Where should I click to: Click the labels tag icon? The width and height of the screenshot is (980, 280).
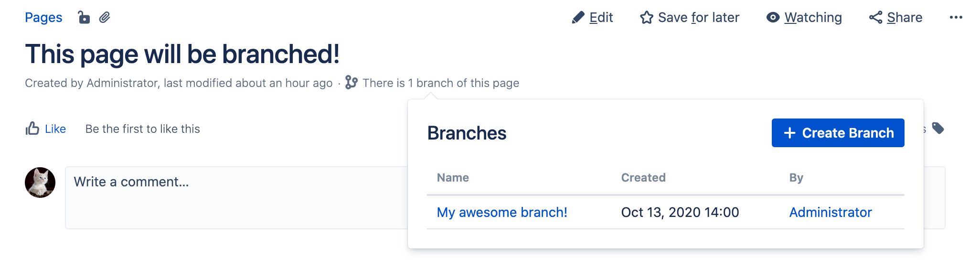tap(938, 129)
